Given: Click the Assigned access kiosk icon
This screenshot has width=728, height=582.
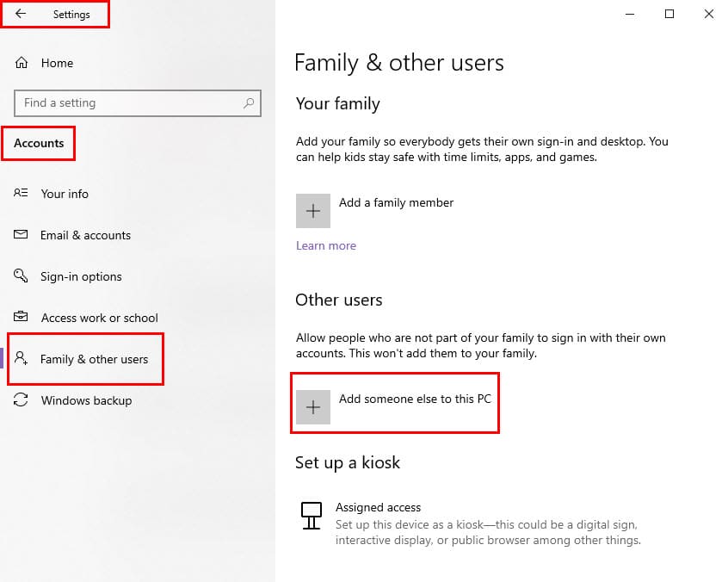Looking at the screenshot, I should click(x=311, y=516).
